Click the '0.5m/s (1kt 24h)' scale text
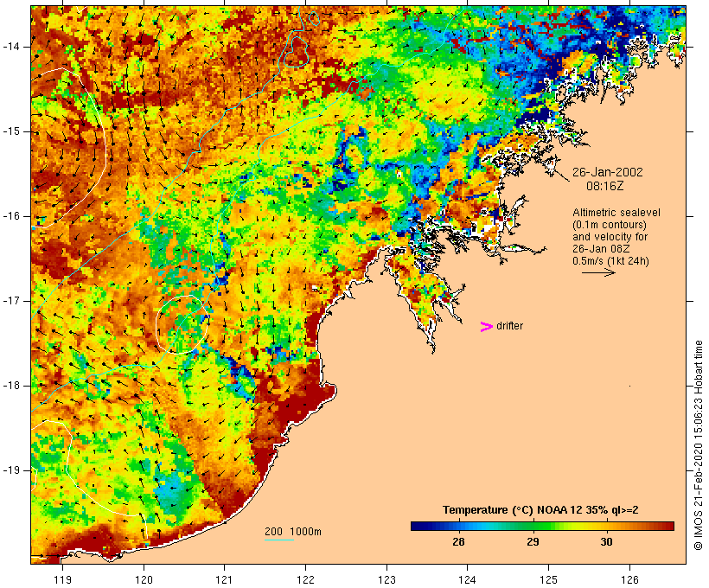This screenshot has width=709, height=588. coord(611,261)
